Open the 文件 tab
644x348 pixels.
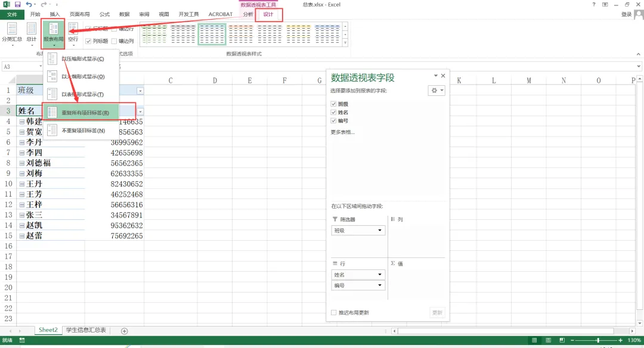[x=13, y=14]
